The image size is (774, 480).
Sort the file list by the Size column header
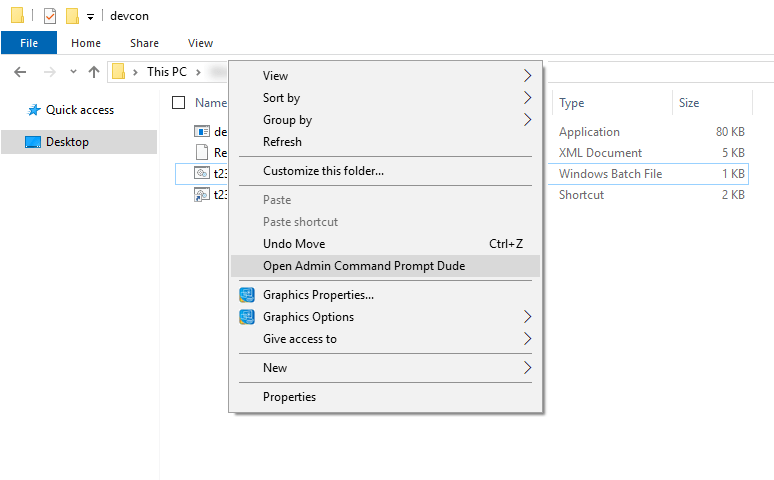pyautogui.click(x=689, y=103)
